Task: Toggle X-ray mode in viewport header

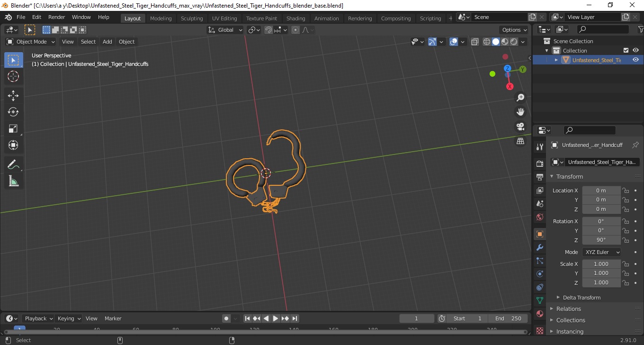Action: coord(475,42)
